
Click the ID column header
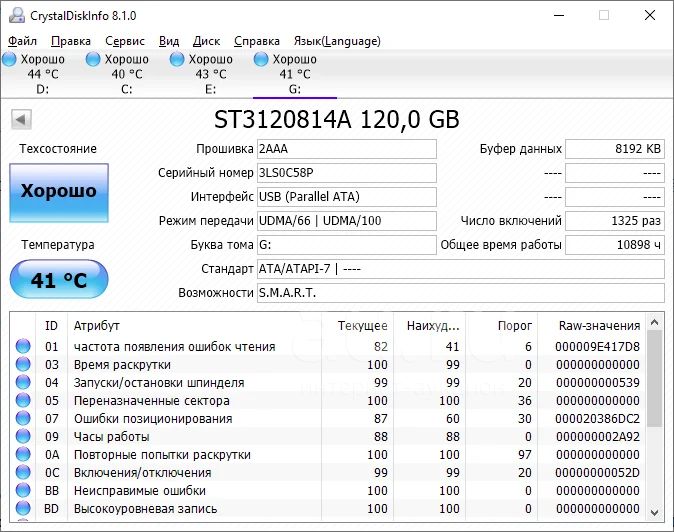[51, 326]
